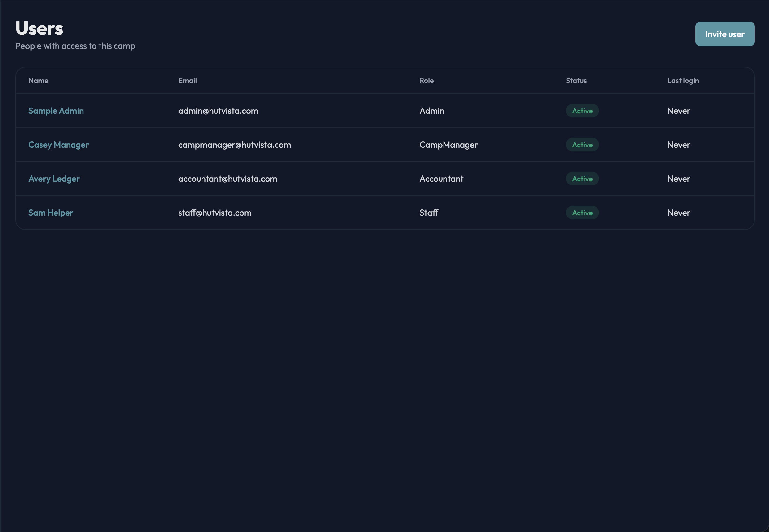Click the Status column header
This screenshot has height=532, width=769.
pyautogui.click(x=576, y=81)
